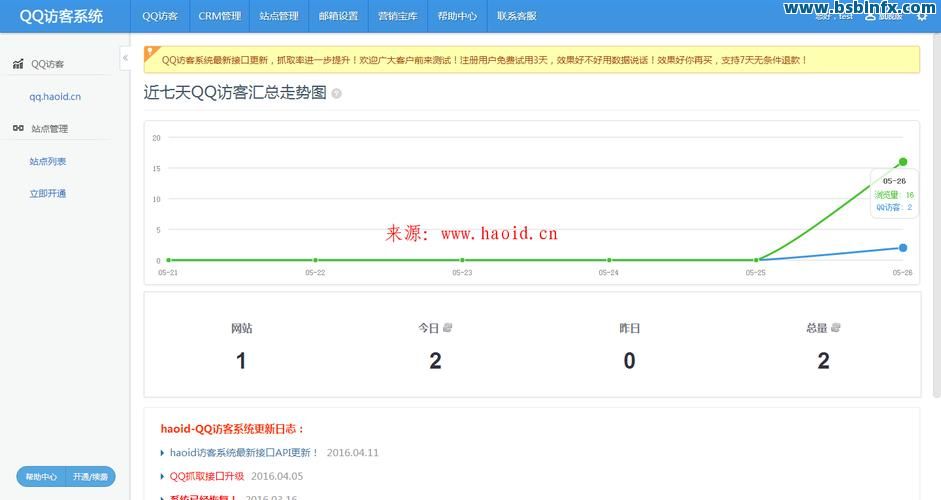Click the QQ访客: 2 tooltip value
This screenshot has width=941, height=500.
click(894, 207)
